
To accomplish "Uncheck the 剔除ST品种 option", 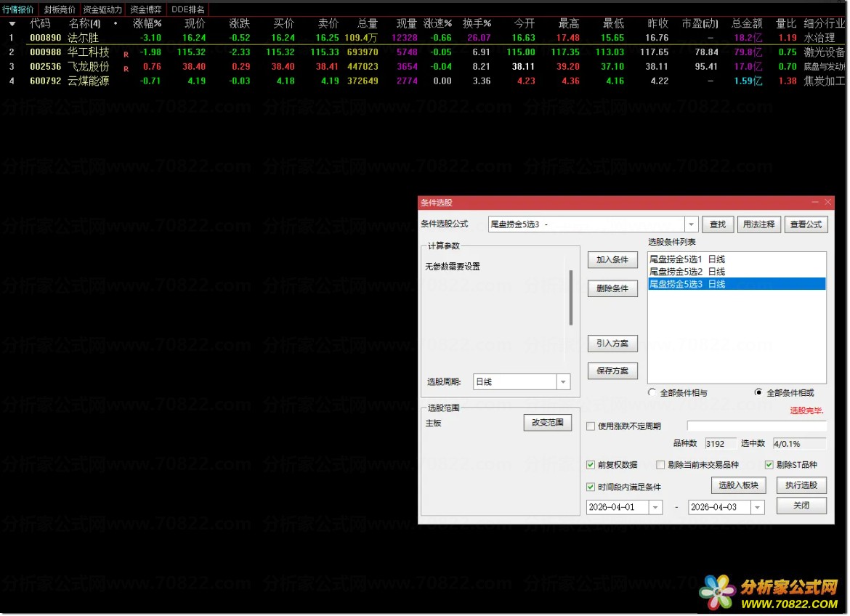I will 769,465.
